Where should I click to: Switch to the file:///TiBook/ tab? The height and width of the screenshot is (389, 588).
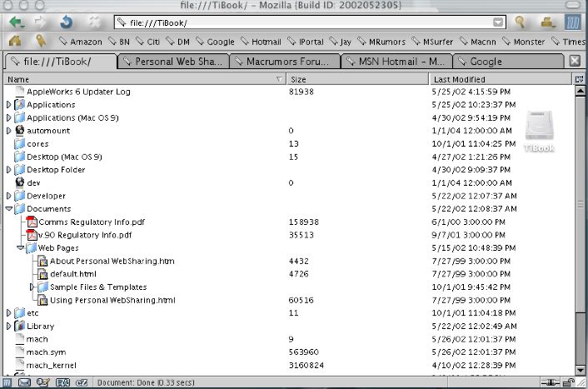[61, 62]
